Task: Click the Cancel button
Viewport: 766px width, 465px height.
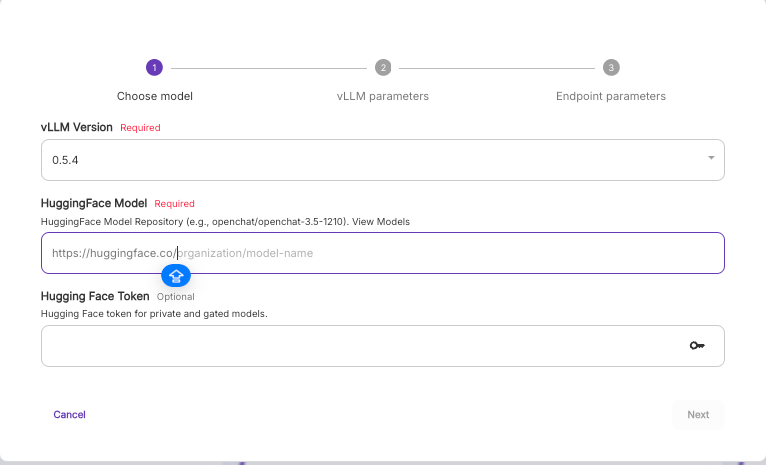Action: (69, 415)
